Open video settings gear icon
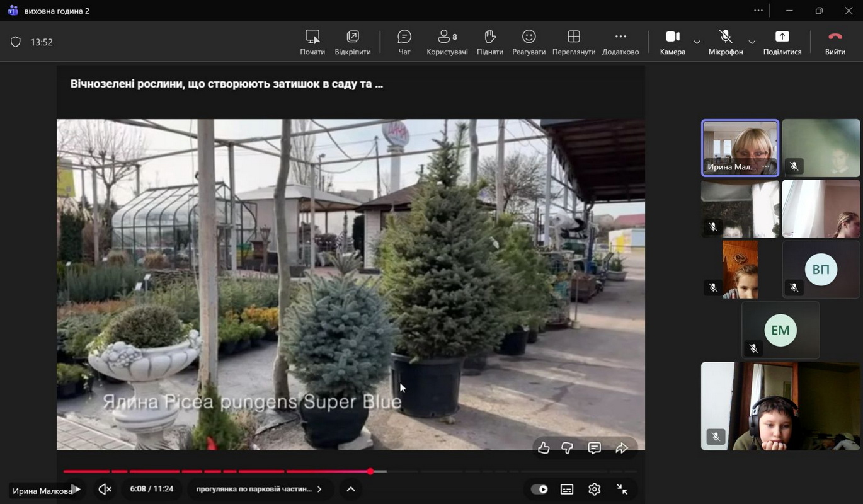The width and height of the screenshot is (863, 504). (594, 489)
